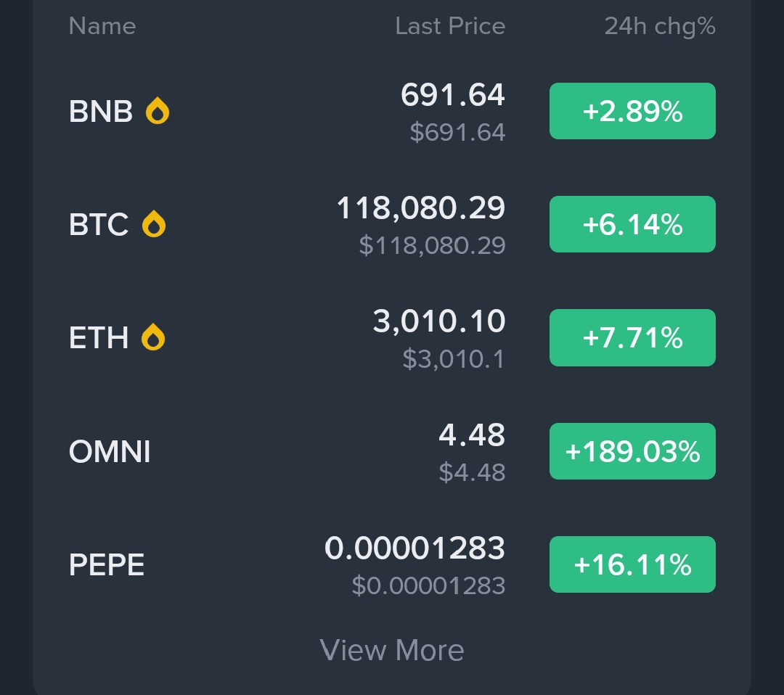Tap BTC last price 118,080.29
This screenshot has width=784, height=695.
(x=421, y=210)
